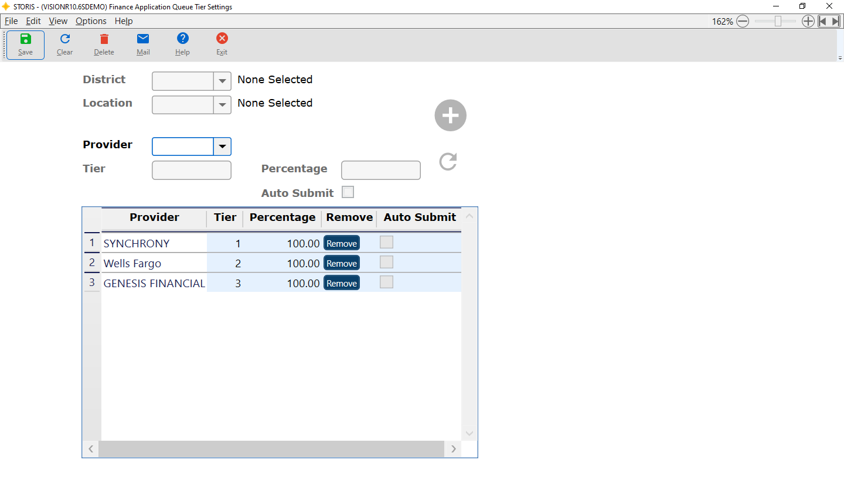Open the Help menu

coord(124,21)
